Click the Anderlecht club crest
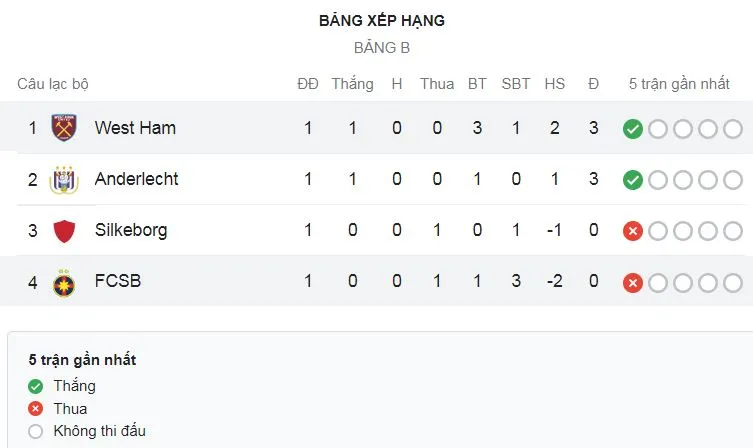 pyautogui.click(x=64, y=179)
